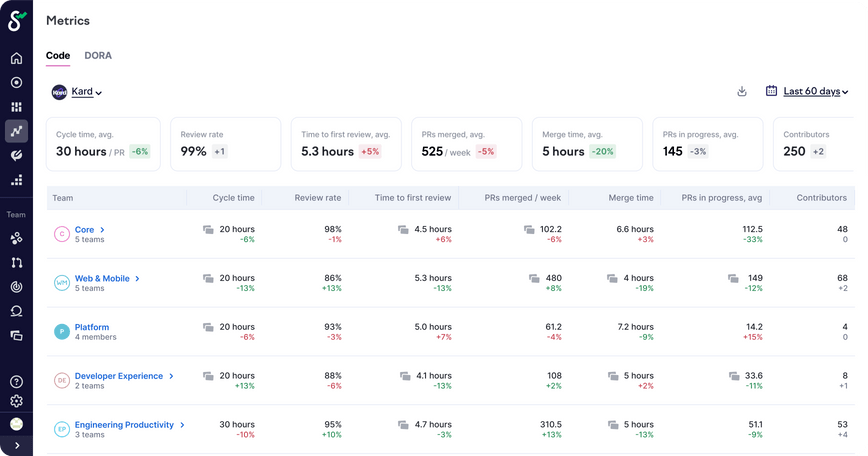Click Core row 98% review rate

coord(333,229)
